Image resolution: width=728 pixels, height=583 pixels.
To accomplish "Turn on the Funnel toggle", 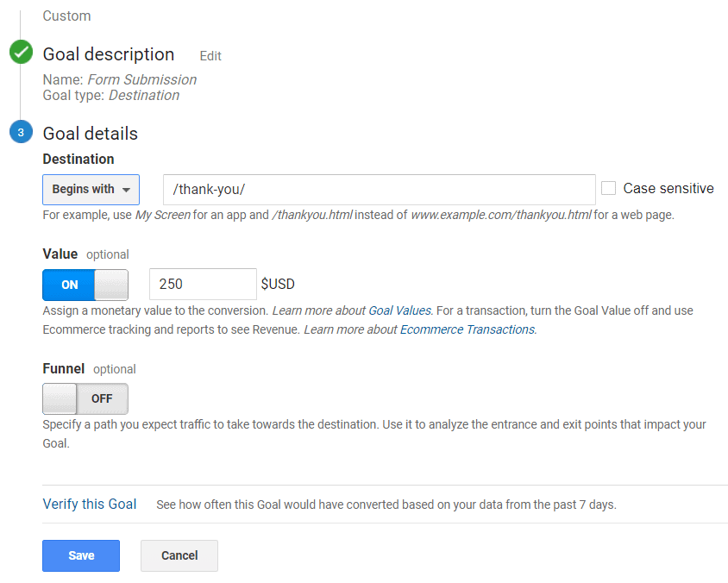I will pyautogui.click(x=60, y=398).
